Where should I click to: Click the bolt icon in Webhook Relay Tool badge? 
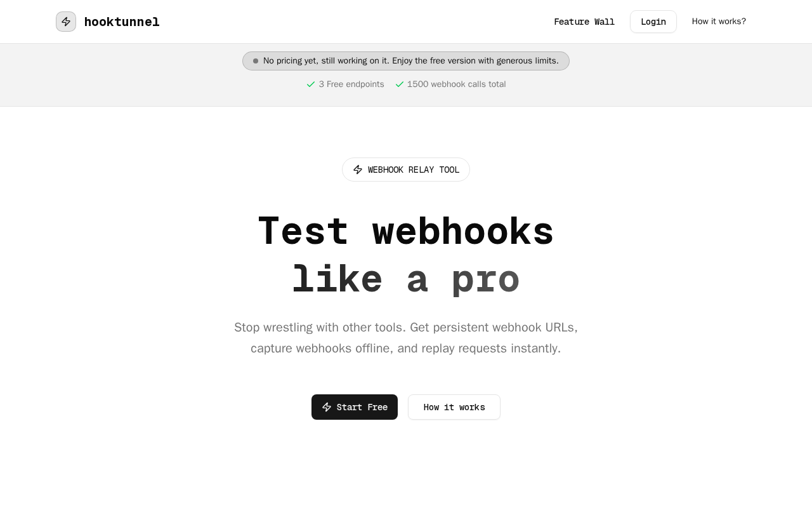click(x=358, y=170)
